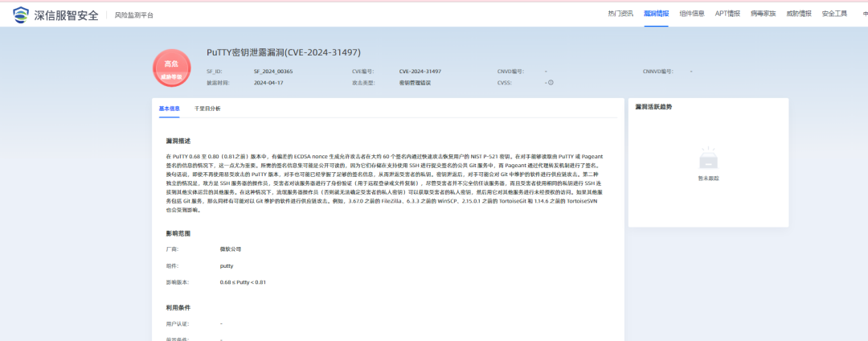Click the disclosure date 2024-04-17
Screen dimensions: 868x341
pyautogui.click(x=268, y=83)
